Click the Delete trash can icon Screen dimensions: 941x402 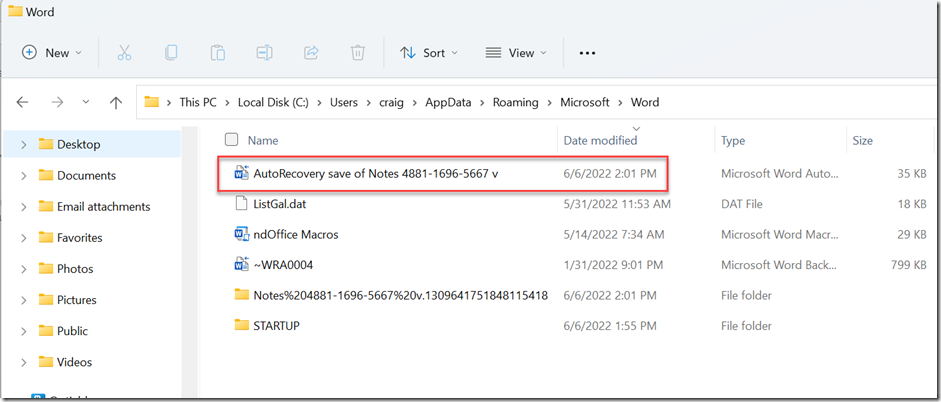click(x=358, y=53)
